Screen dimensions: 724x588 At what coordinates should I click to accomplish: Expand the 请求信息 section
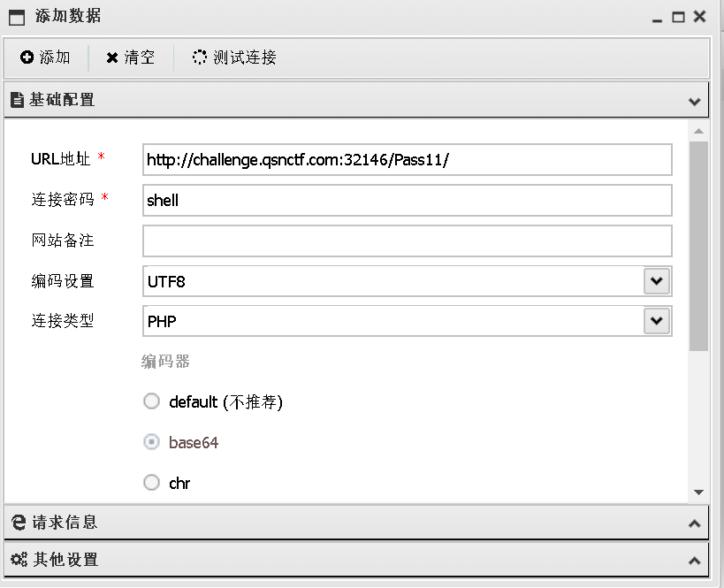[x=695, y=522]
